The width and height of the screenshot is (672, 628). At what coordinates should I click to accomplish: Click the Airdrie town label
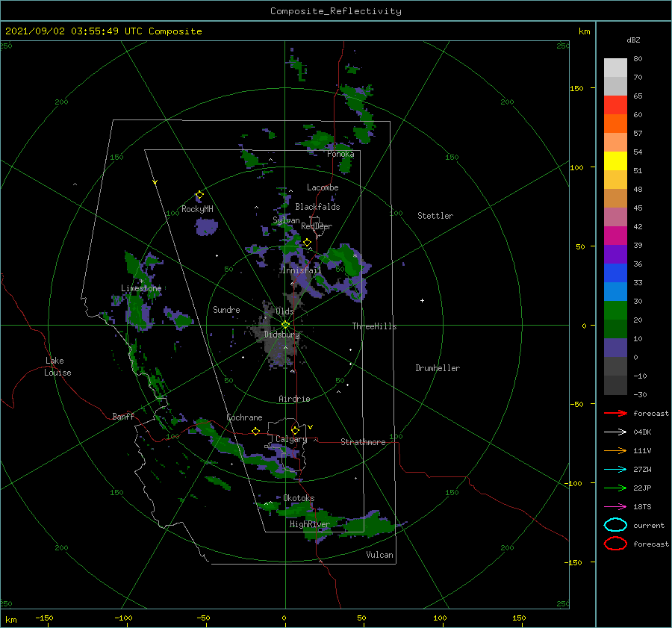click(294, 399)
